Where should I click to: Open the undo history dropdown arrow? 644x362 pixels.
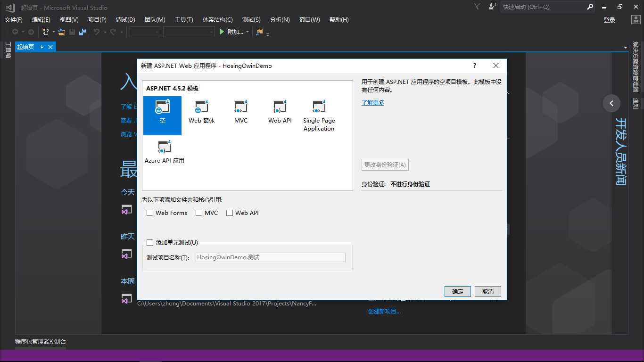tap(105, 32)
